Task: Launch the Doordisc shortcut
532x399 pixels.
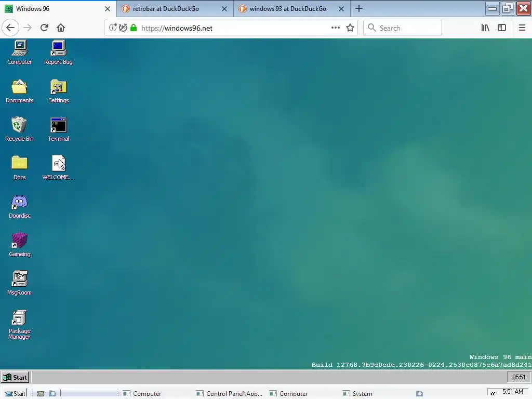Action: [20, 207]
